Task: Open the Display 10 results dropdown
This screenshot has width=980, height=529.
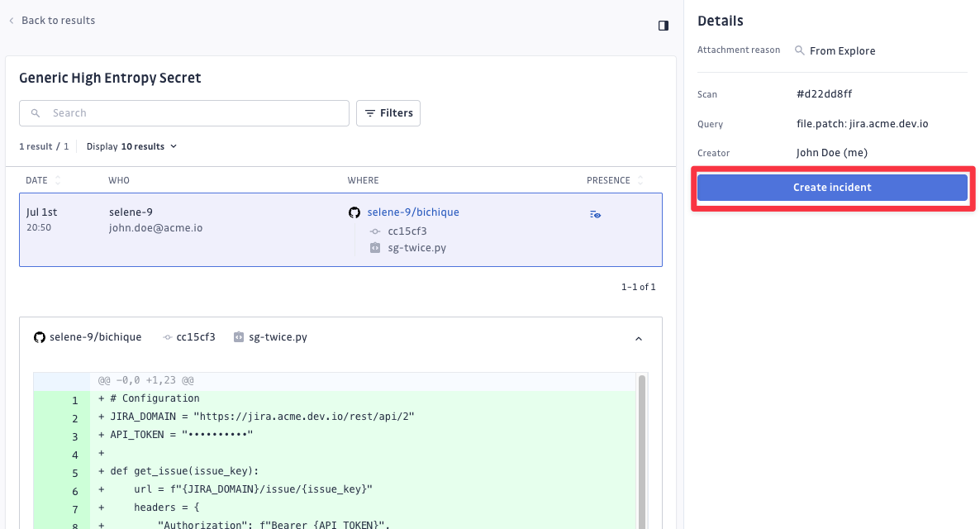Action: (x=132, y=146)
